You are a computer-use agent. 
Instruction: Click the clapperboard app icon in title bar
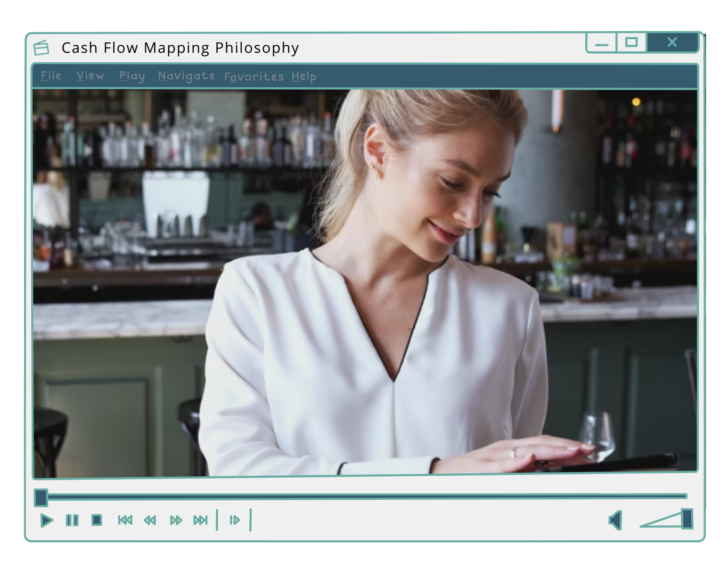click(x=41, y=48)
